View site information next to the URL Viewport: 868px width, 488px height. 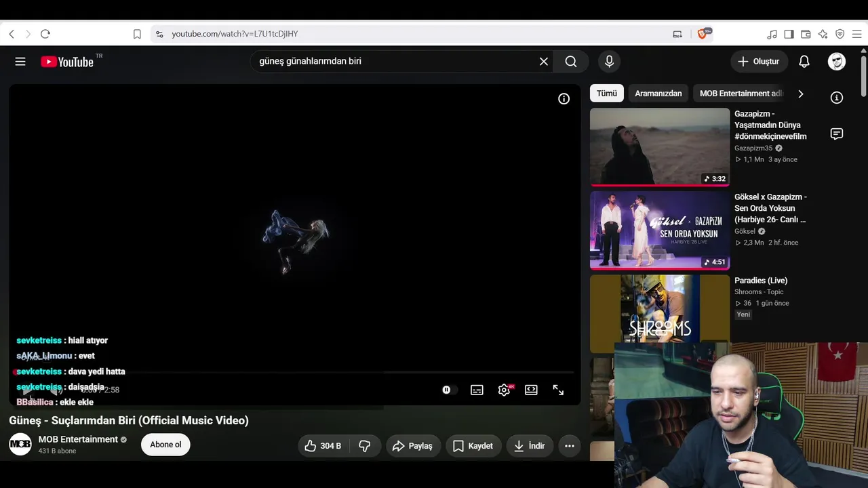tap(159, 34)
